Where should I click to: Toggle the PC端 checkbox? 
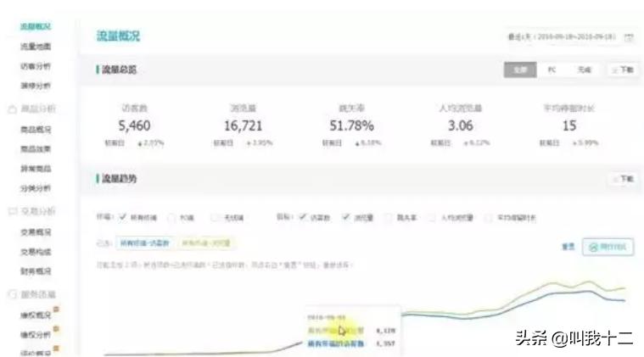tap(171, 218)
